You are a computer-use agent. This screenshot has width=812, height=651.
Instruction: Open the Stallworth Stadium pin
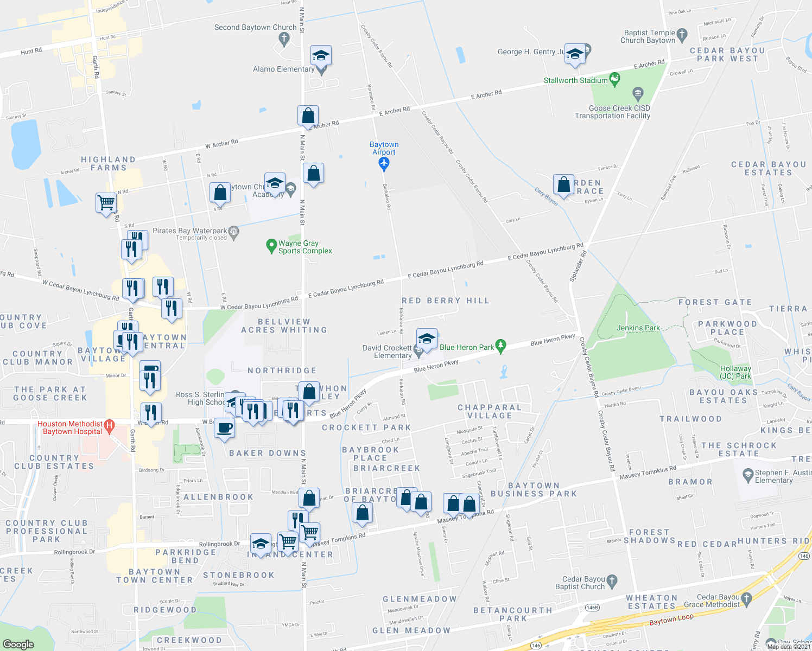coord(614,80)
